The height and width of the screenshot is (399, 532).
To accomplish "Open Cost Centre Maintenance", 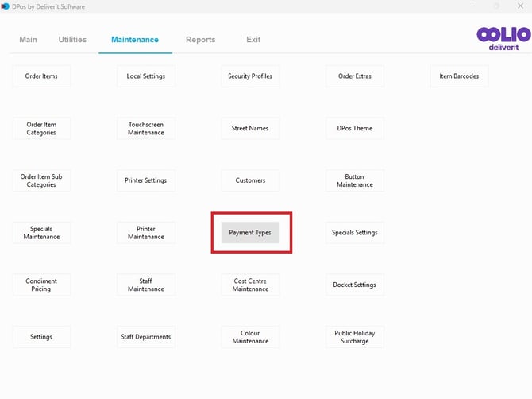I will click(250, 285).
